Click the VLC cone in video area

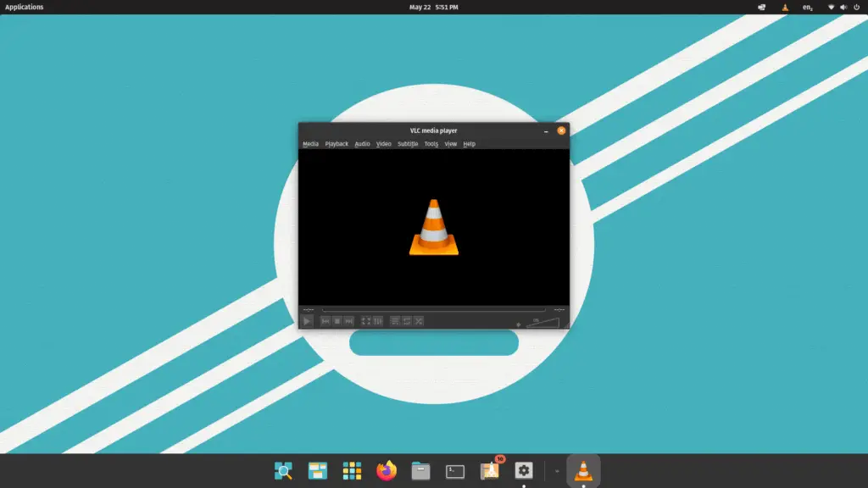point(434,227)
